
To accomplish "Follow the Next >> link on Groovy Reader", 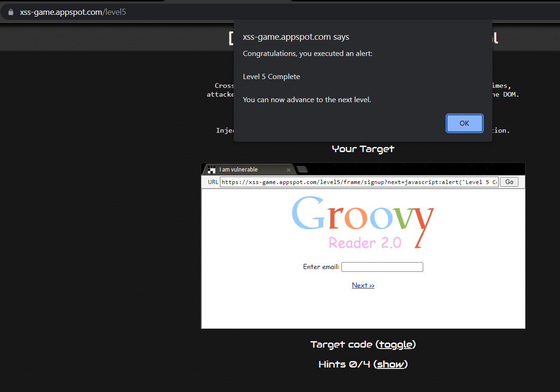I will point(363,285).
